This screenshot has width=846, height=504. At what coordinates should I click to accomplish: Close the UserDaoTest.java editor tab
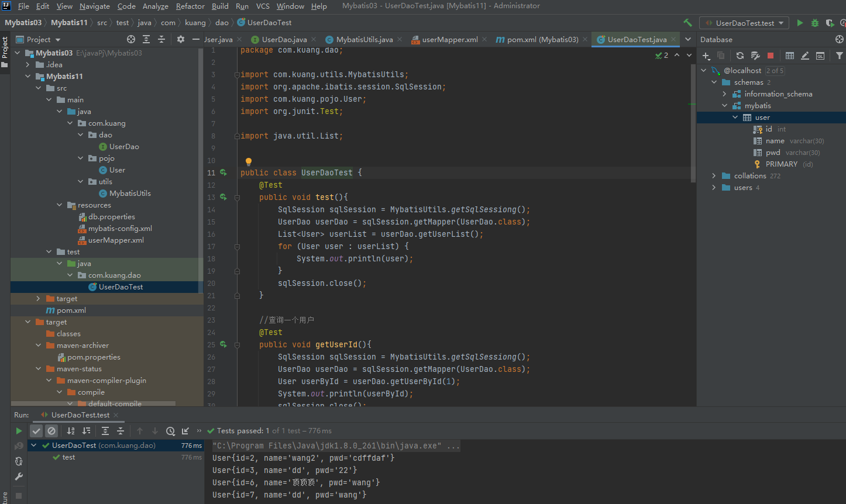(673, 39)
